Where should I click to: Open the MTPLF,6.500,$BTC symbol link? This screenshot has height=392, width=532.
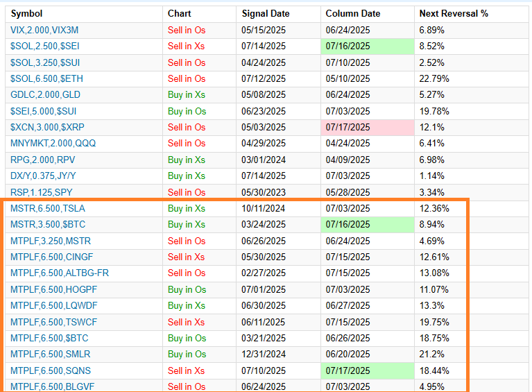[49, 338]
